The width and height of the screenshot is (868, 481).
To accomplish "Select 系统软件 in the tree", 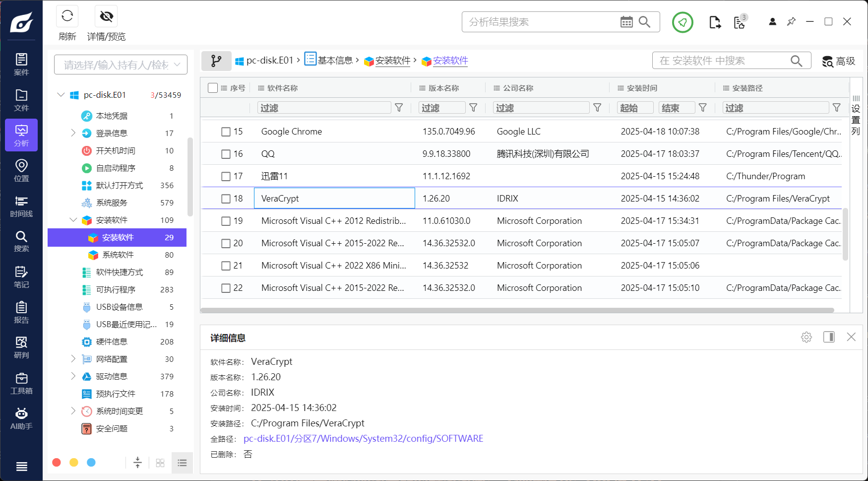I will pyautogui.click(x=118, y=255).
